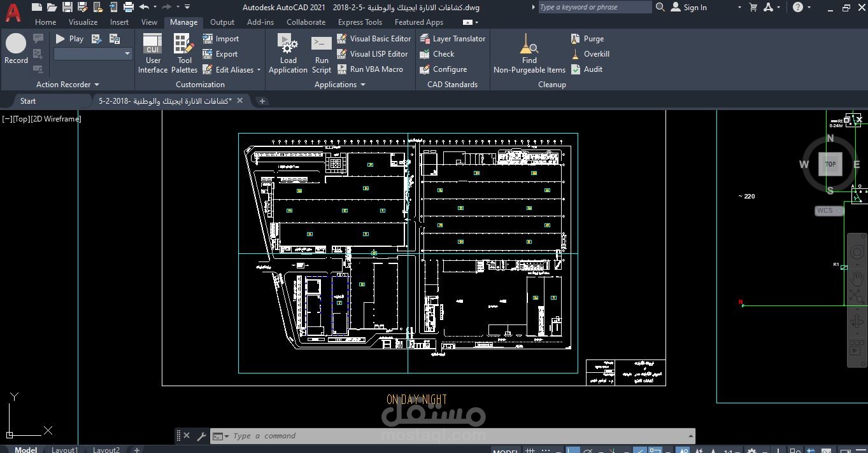The height and width of the screenshot is (453, 868).
Task: Open Customize Quick Access Toolbar dropdown
Action: [187, 7]
